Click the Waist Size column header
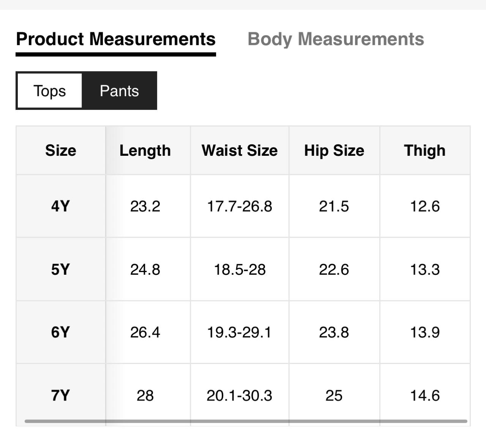This screenshot has height=448, width=486. (240, 150)
